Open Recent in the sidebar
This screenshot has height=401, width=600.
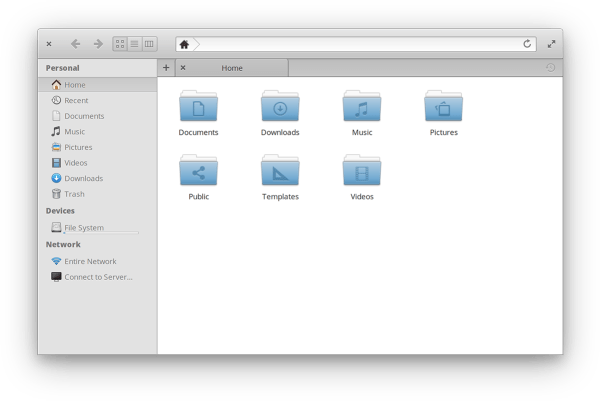coord(98,100)
